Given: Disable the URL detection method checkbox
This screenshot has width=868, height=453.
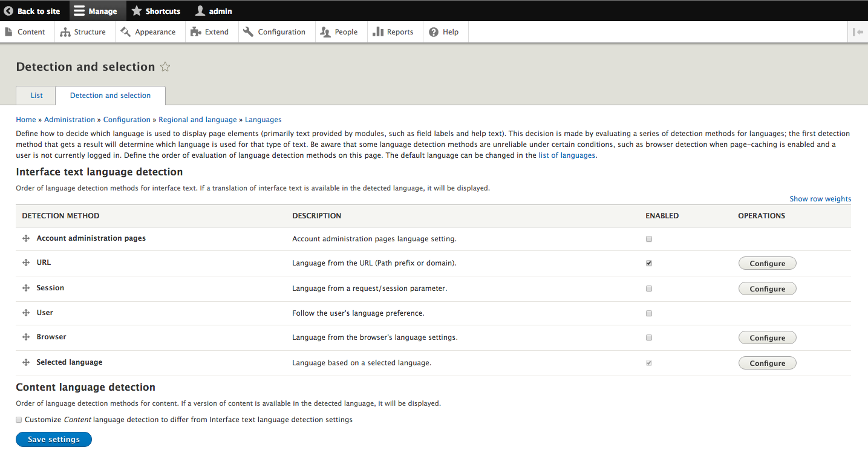Looking at the screenshot, I should 649,264.
